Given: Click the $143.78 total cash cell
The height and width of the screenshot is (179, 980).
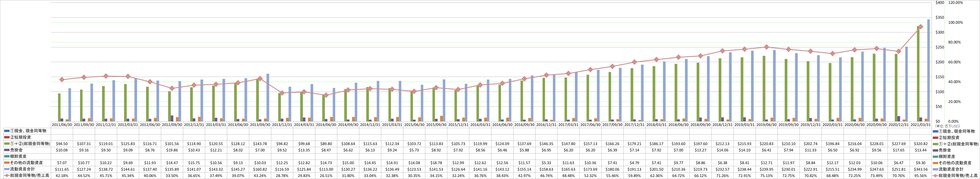Looking at the screenshot, I should click(260, 144).
